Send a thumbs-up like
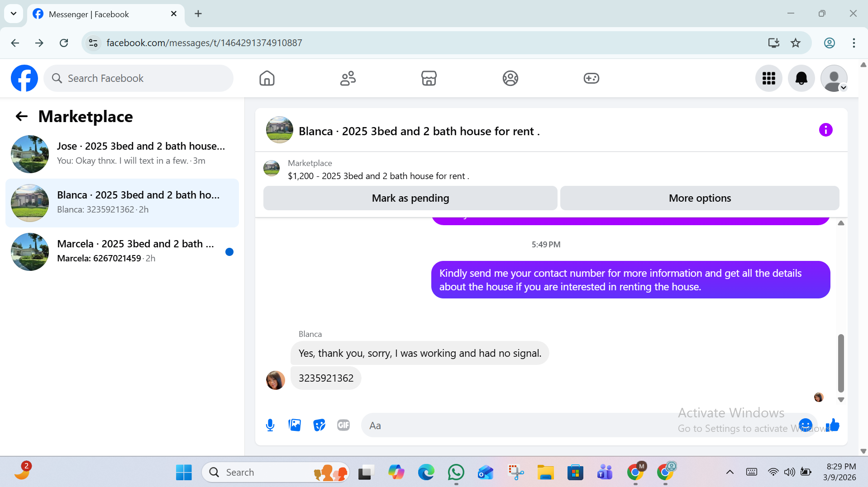This screenshot has width=868, height=487. click(x=833, y=425)
